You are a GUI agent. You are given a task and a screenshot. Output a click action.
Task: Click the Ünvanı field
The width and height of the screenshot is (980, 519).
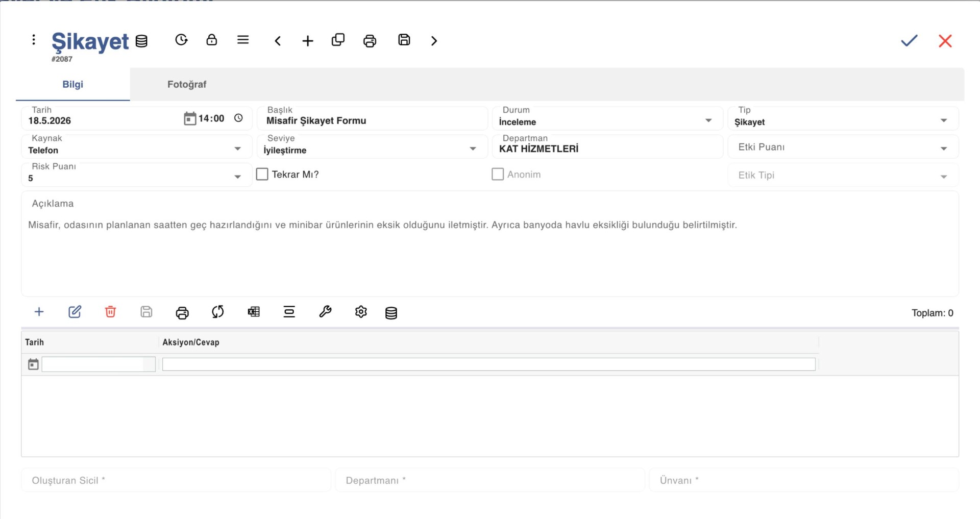804,480
